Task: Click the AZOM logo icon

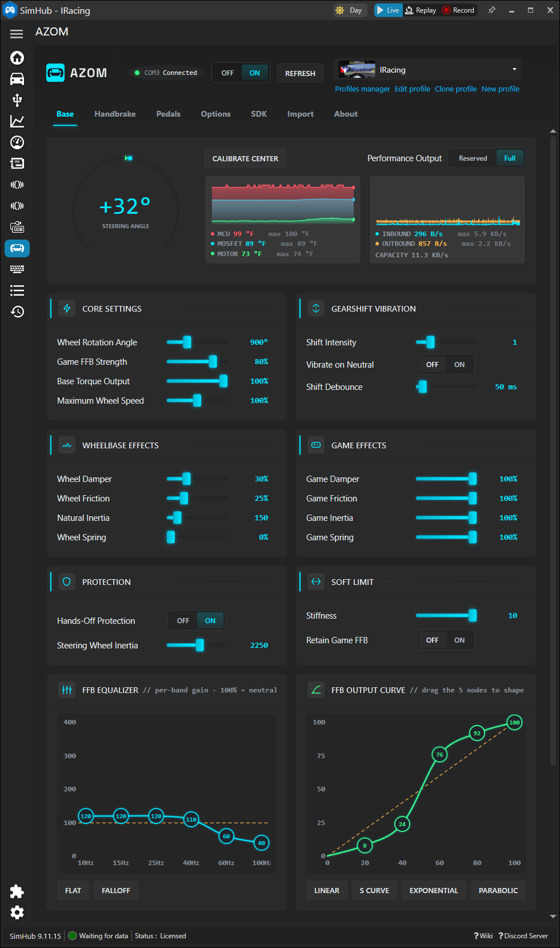Action: (55, 73)
